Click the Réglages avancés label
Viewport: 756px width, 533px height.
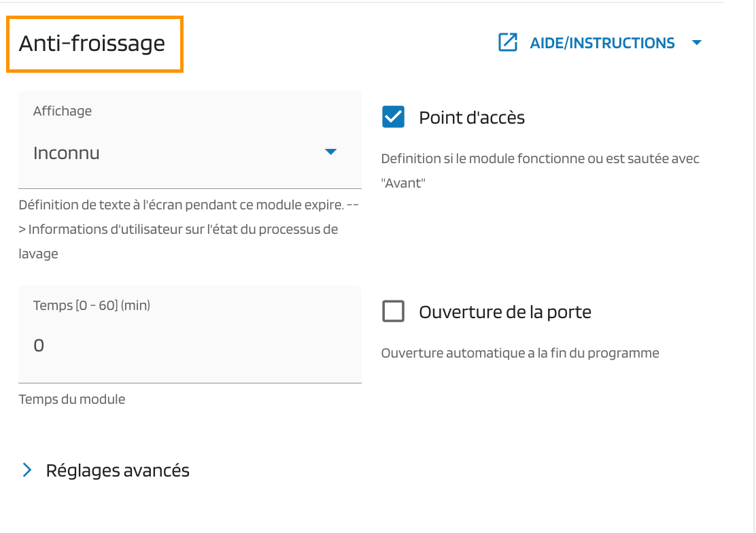(x=118, y=470)
